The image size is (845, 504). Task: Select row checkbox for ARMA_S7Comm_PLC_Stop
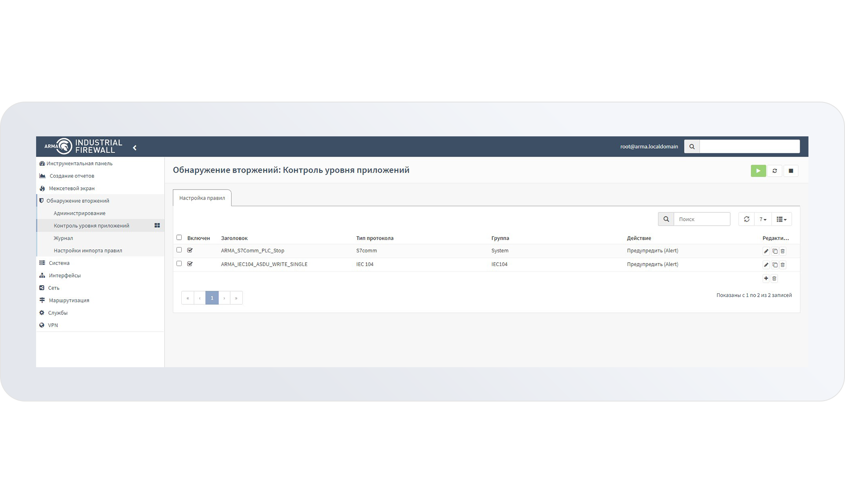click(179, 250)
